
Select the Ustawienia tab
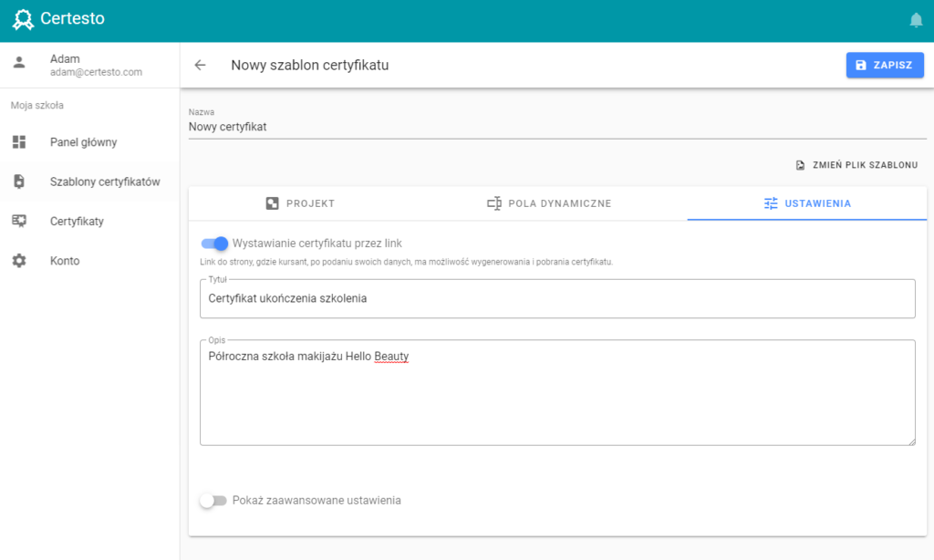coord(807,203)
